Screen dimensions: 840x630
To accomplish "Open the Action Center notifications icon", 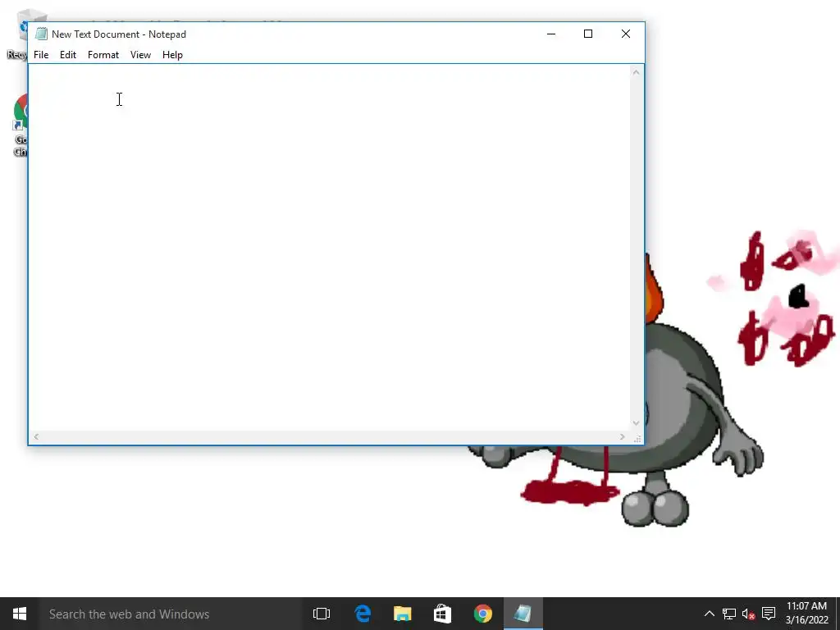I will [769, 614].
